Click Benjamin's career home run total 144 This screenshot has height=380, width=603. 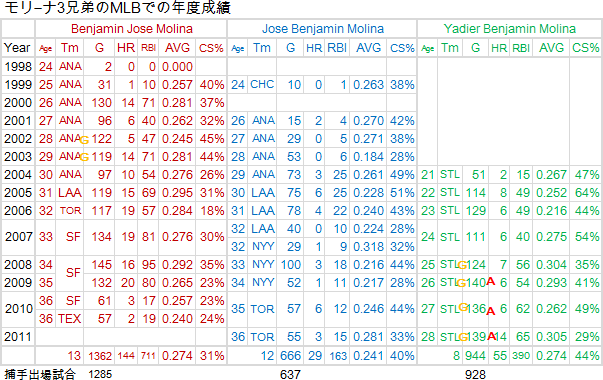pyautogui.click(x=126, y=356)
